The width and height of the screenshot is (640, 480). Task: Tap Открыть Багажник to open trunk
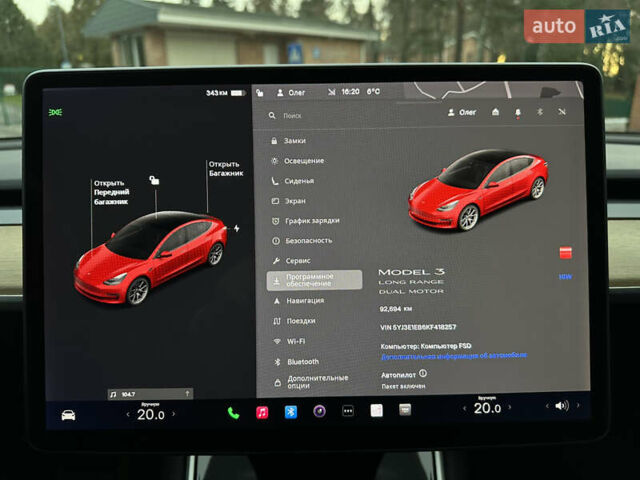(x=226, y=169)
